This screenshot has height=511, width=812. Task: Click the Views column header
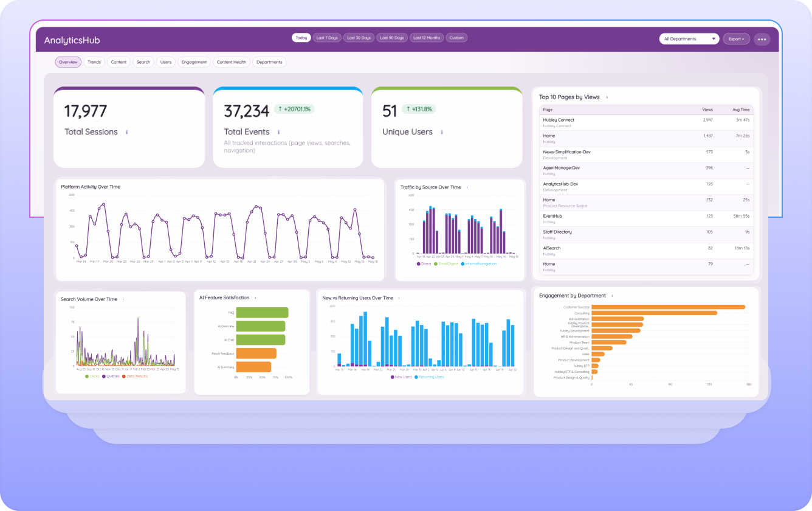click(707, 109)
